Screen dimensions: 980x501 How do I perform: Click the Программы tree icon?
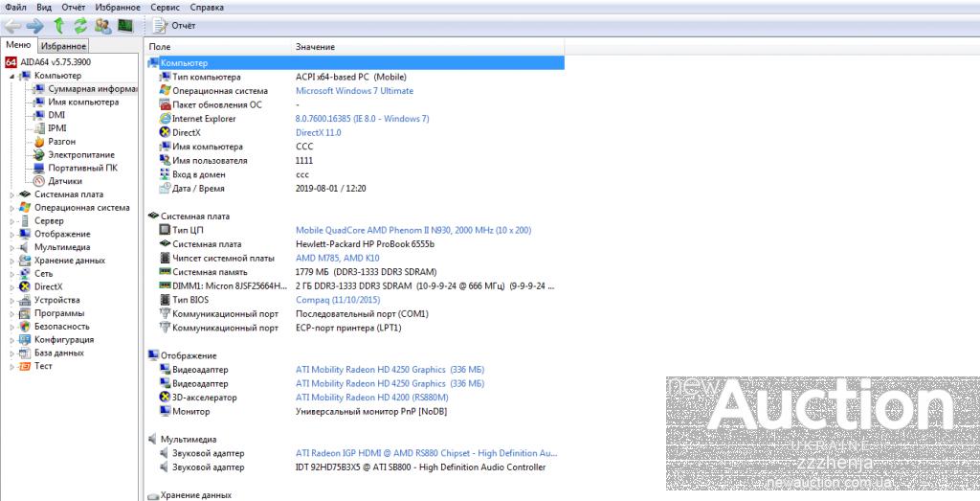point(25,313)
